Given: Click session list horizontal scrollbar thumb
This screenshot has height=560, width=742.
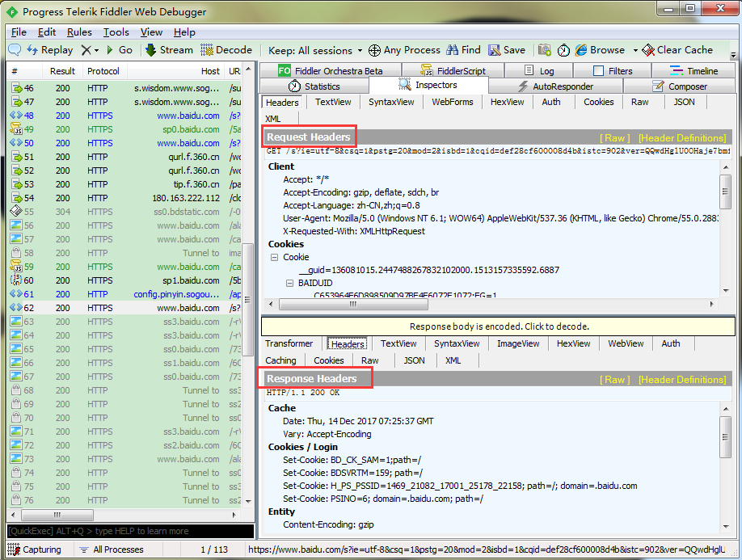Looking at the screenshot, I should (57, 515).
